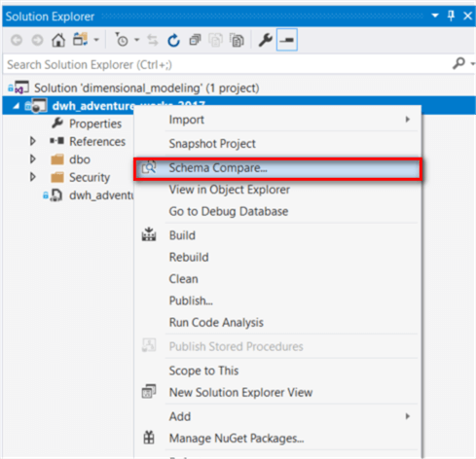476x459 pixels.
Task: Select the dwh_adventu file under Security
Action: (101, 195)
